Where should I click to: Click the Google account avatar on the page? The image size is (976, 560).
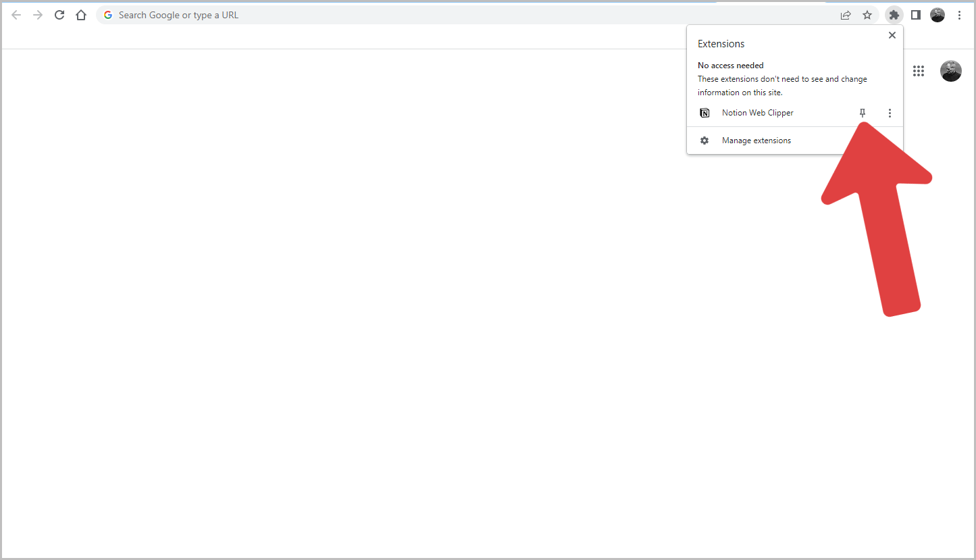(950, 70)
